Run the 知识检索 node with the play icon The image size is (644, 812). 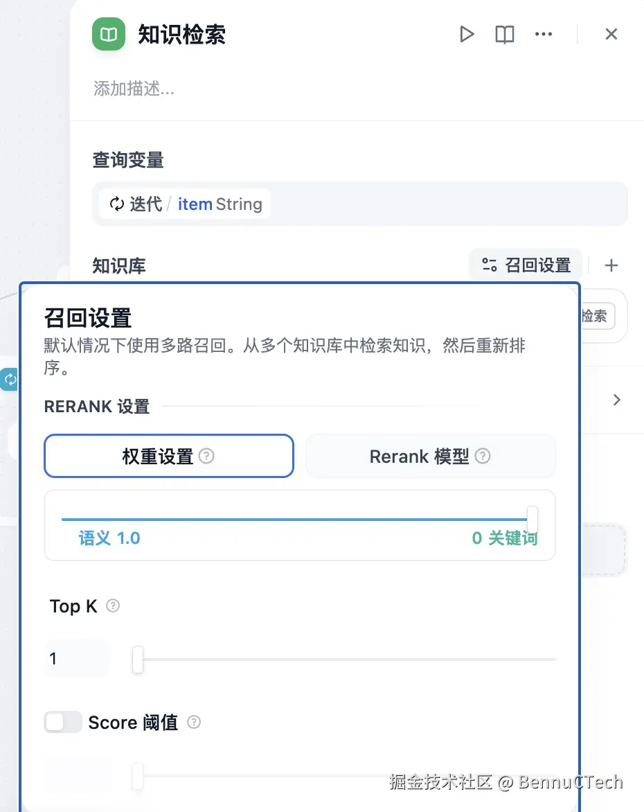[x=467, y=33]
